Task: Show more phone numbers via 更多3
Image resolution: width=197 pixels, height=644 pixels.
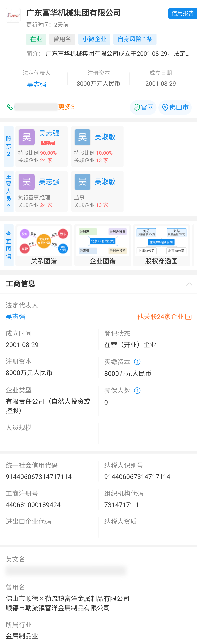Action: pyautogui.click(x=66, y=107)
